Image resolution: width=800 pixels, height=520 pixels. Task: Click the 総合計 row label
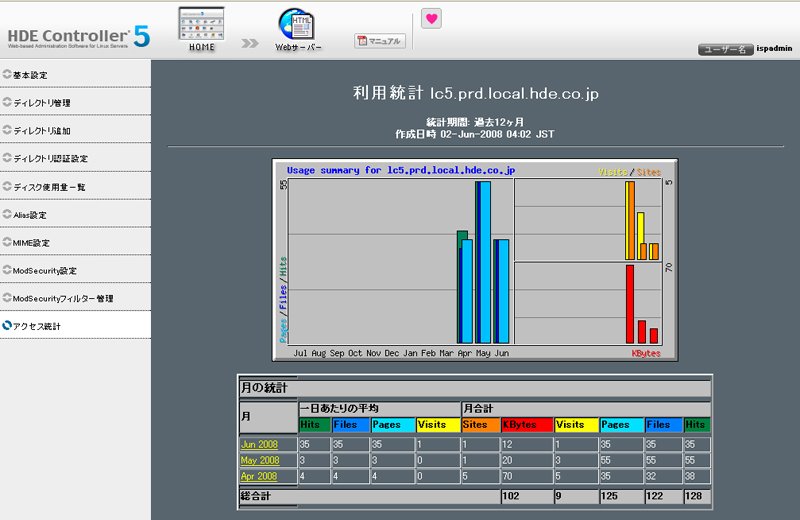(x=256, y=496)
